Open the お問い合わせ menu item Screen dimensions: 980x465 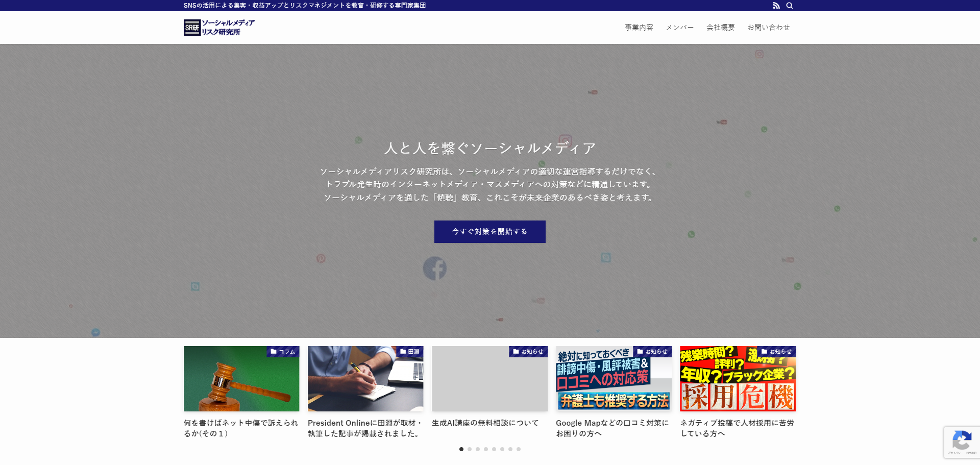click(769, 28)
